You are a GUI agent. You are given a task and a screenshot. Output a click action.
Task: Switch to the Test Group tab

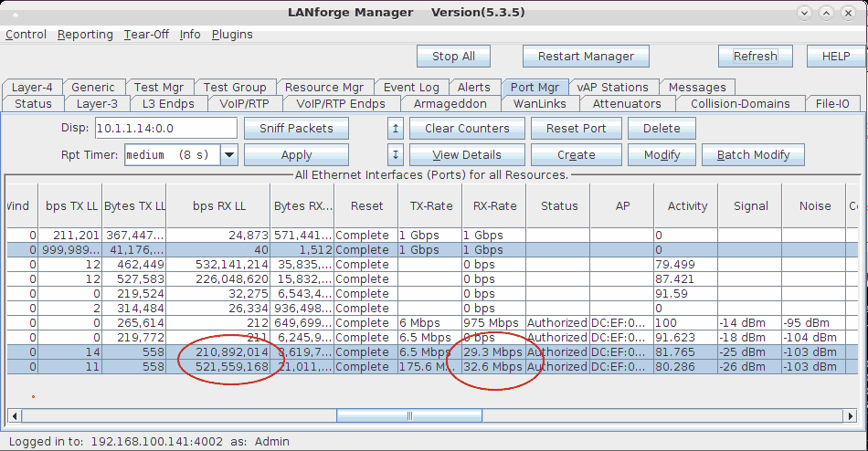click(x=235, y=88)
